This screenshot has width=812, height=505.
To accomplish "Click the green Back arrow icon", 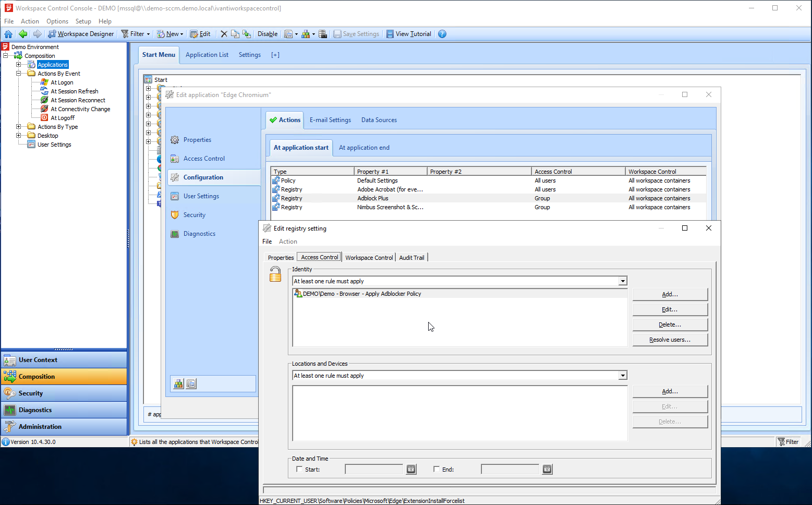I will pyautogui.click(x=23, y=34).
